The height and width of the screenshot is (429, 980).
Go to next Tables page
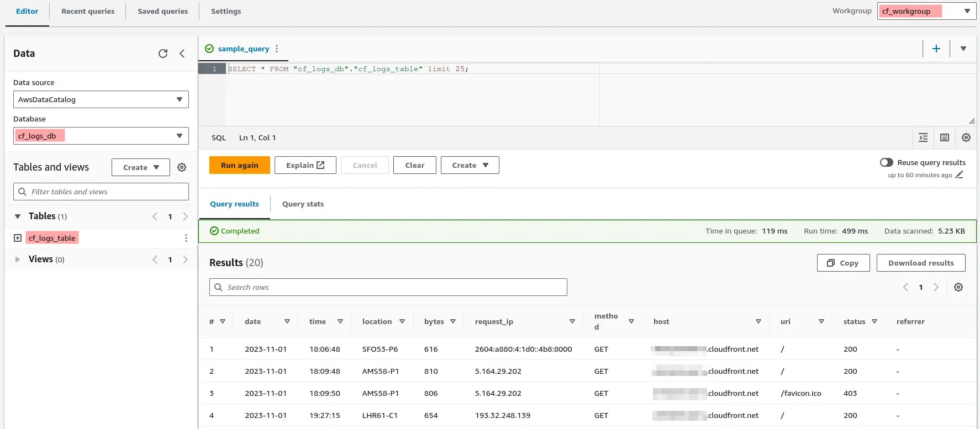pyautogui.click(x=185, y=216)
